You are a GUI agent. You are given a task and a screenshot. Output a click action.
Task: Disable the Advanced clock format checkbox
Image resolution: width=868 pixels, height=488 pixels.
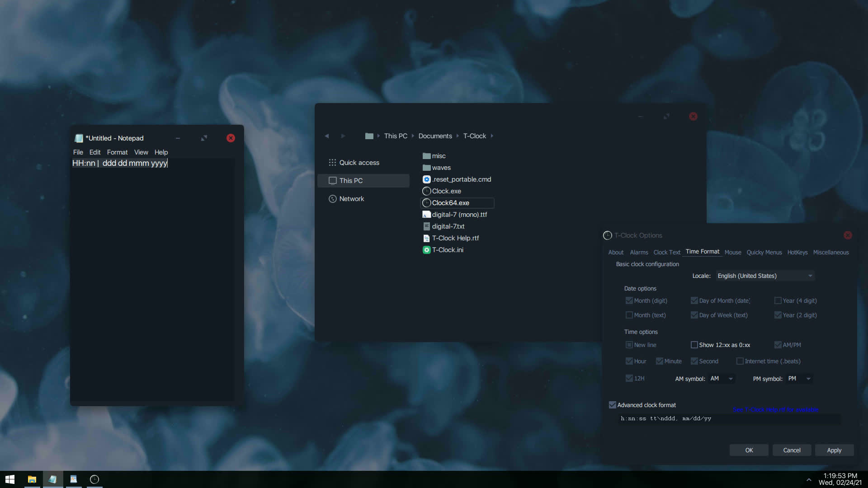pos(613,405)
